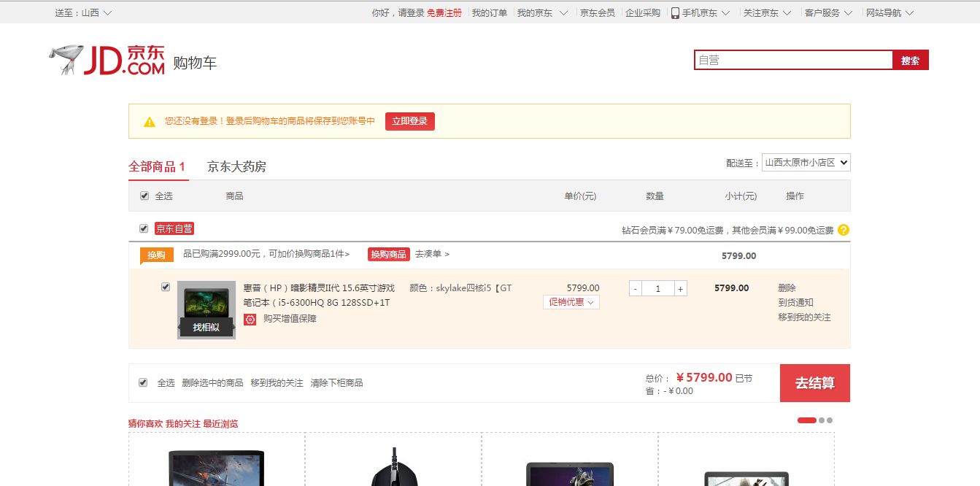The image size is (980, 486).
Task: Open the 我的关注 tab below the cart
Action: point(183,423)
